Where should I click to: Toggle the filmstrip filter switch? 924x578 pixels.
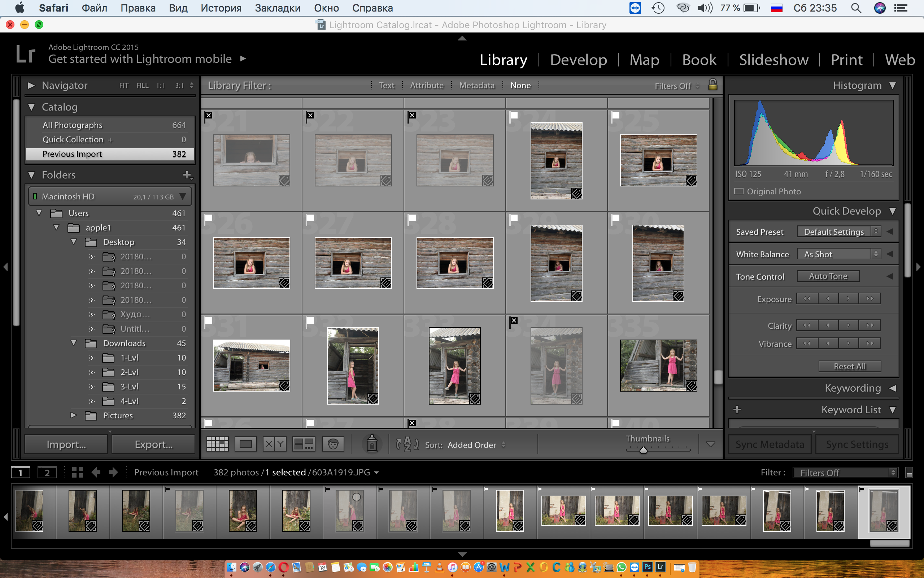(x=909, y=473)
